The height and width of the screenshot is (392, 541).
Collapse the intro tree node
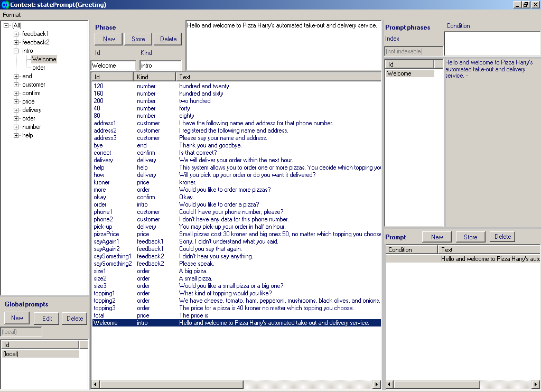point(16,51)
